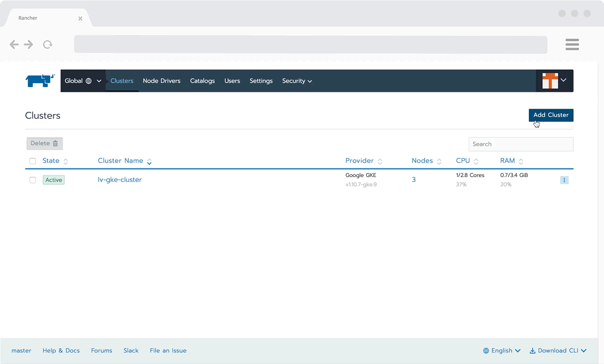
Task: Click the Google GKE provider text
Action: pyautogui.click(x=361, y=175)
